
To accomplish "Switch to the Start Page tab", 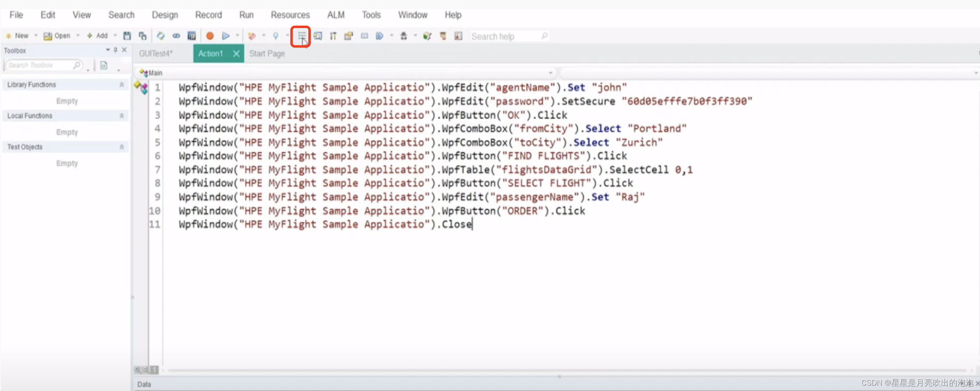I will tap(267, 54).
